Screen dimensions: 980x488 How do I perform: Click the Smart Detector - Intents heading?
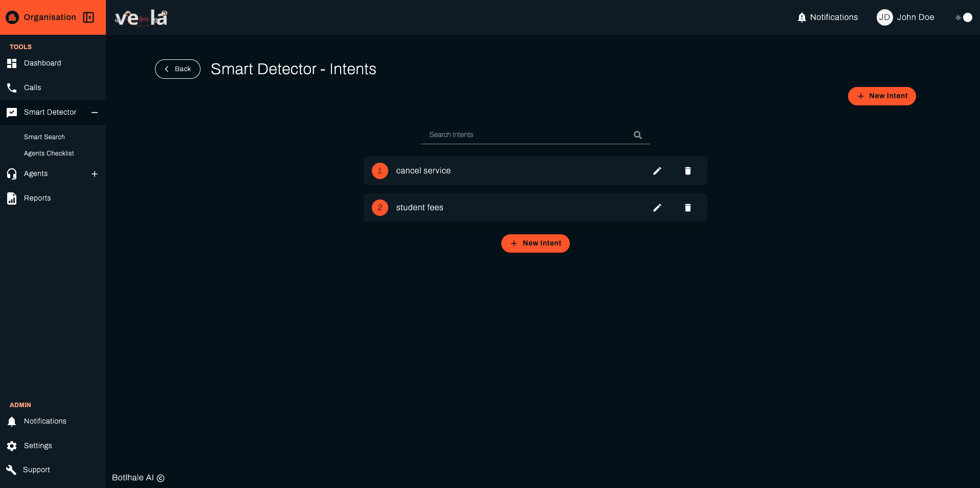(294, 69)
